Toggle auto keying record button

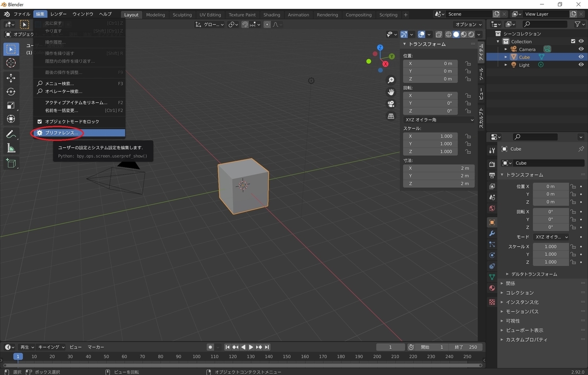(x=210, y=347)
